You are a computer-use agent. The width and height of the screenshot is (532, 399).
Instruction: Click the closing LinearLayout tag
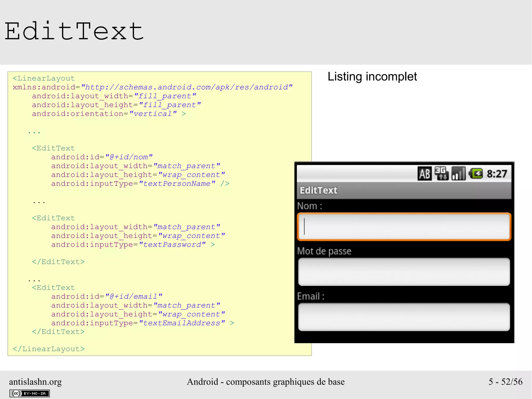click(x=49, y=349)
